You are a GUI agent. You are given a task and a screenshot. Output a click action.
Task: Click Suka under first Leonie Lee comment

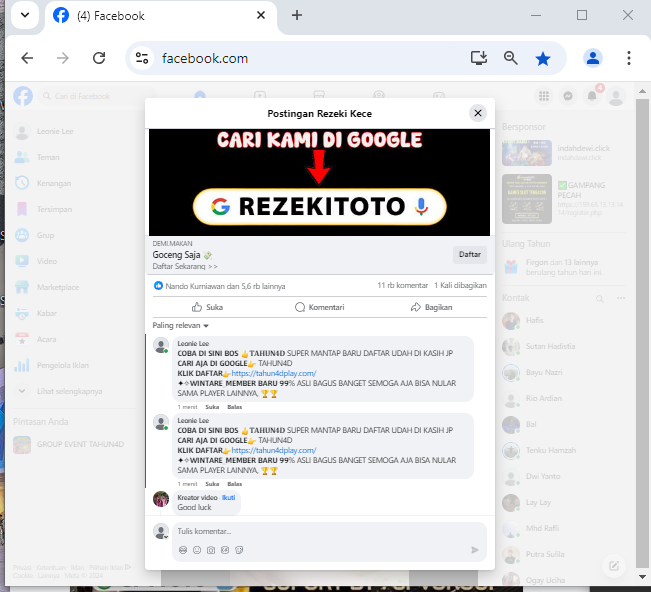point(212,407)
